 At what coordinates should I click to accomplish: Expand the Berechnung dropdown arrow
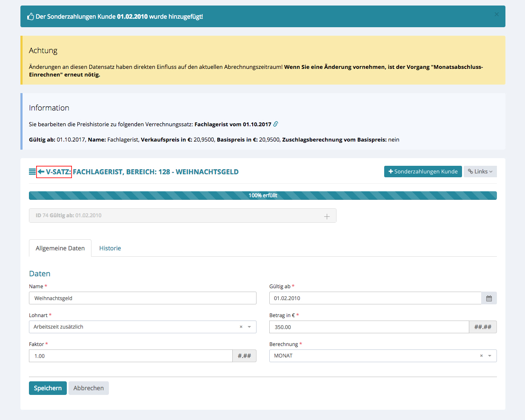[490, 356]
